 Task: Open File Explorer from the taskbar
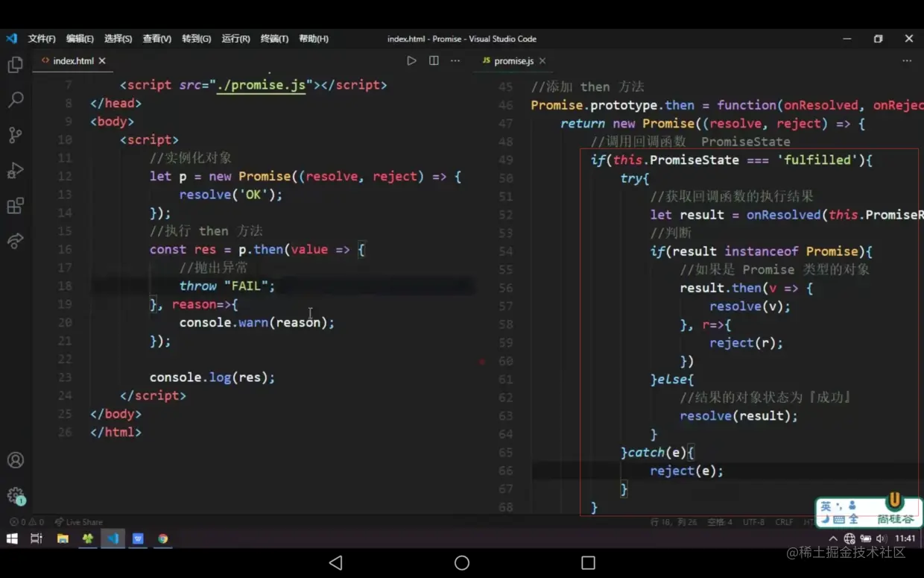coord(63,538)
